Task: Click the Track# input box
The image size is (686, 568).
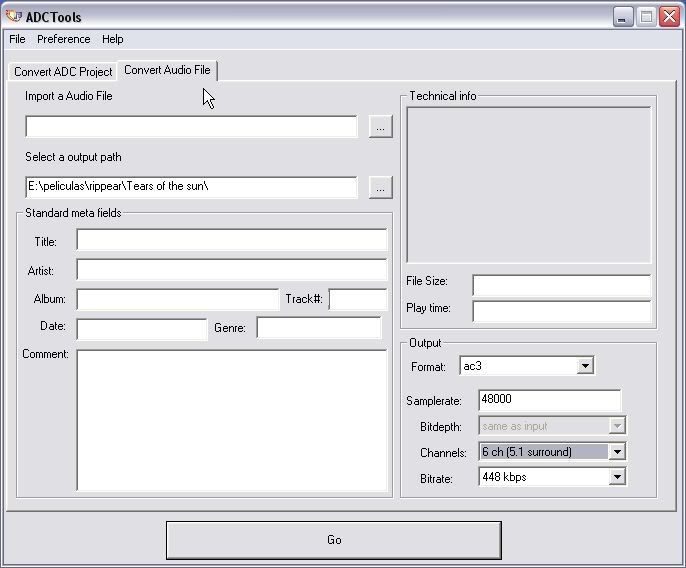Action: [x=357, y=299]
